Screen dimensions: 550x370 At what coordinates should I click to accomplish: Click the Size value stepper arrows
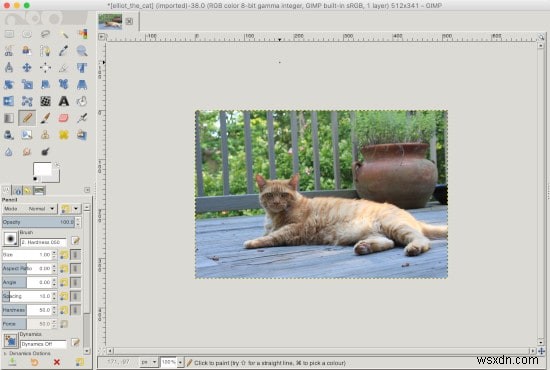pyautogui.click(x=54, y=255)
